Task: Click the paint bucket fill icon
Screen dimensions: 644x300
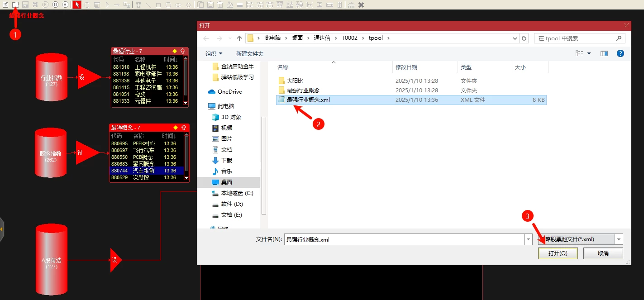Action: click(x=230, y=5)
